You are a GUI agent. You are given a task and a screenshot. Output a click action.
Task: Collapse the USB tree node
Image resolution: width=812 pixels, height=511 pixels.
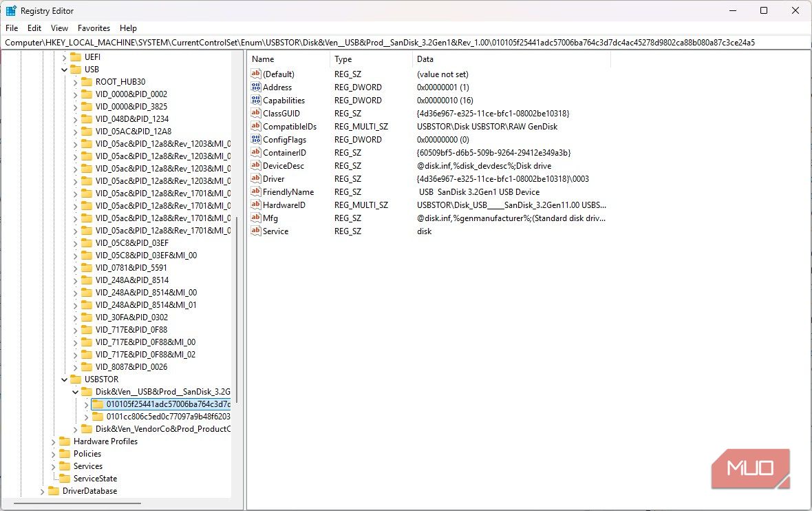coord(64,70)
